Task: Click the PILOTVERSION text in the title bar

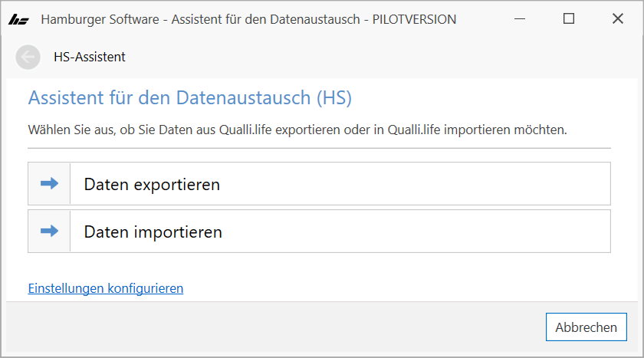Action: (413, 20)
